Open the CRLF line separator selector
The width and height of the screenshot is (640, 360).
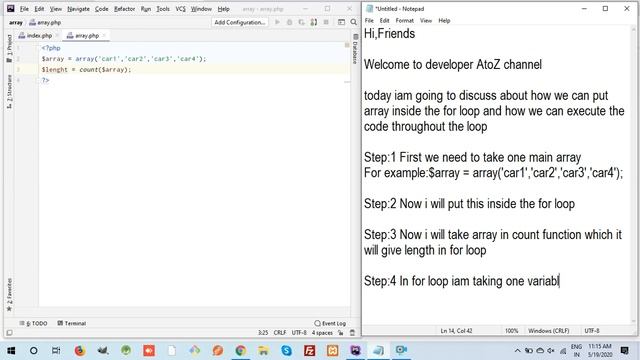[x=280, y=333]
